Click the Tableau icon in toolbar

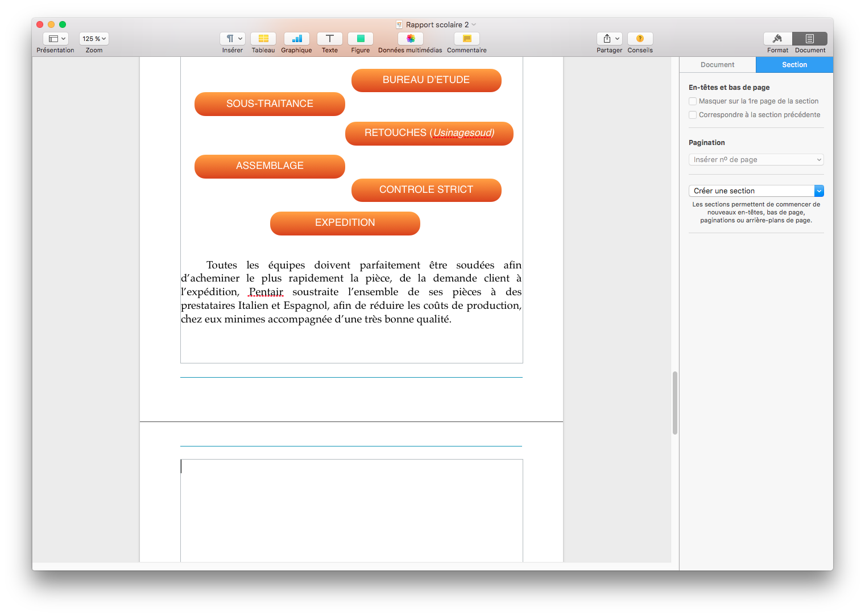click(x=263, y=39)
